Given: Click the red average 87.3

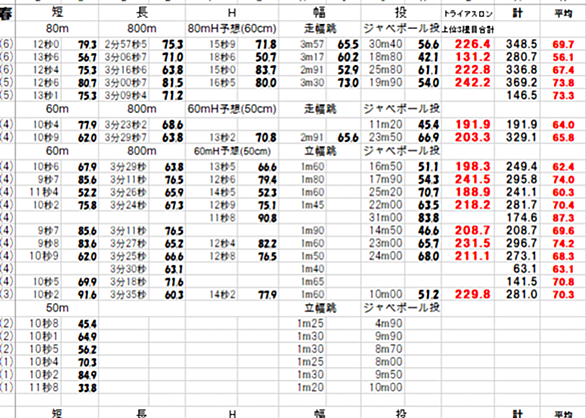Looking at the screenshot, I should [x=563, y=218].
